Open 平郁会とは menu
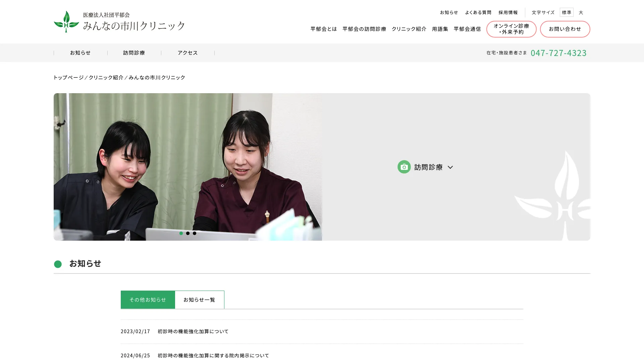Viewport: 644px width, 362px height. (x=324, y=29)
